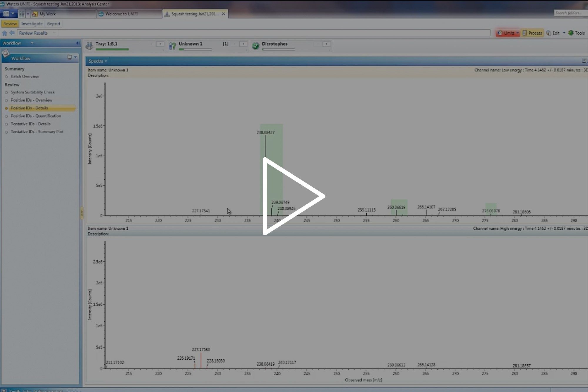Select the Positive IDs - Overview workflow item
The height and width of the screenshot is (392, 588).
[x=31, y=100]
